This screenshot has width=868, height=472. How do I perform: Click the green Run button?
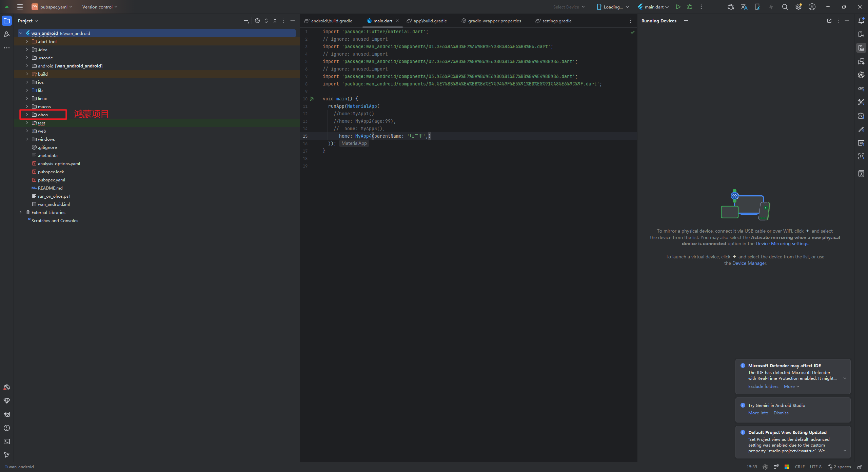pos(678,7)
